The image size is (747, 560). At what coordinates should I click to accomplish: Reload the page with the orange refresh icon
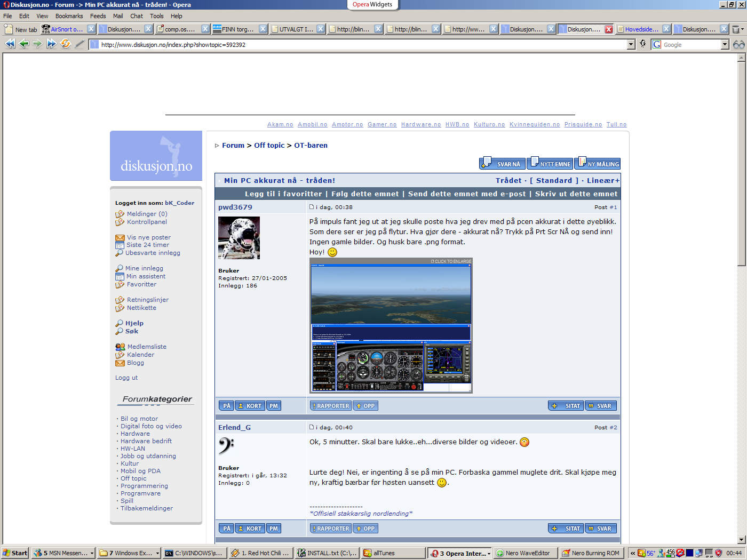coord(66,44)
